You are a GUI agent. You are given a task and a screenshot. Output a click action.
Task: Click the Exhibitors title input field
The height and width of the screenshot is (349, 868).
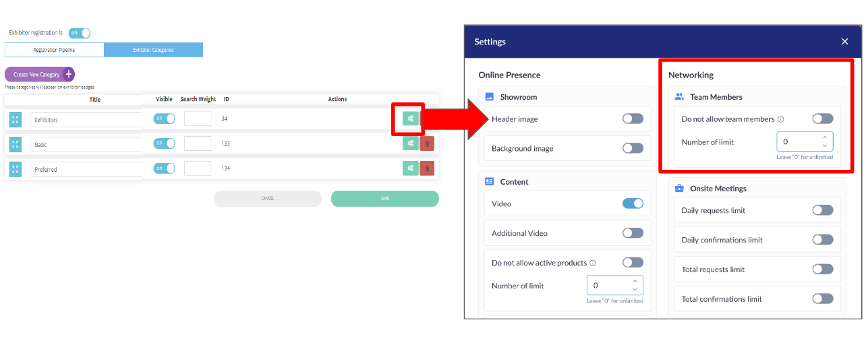[x=86, y=119]
